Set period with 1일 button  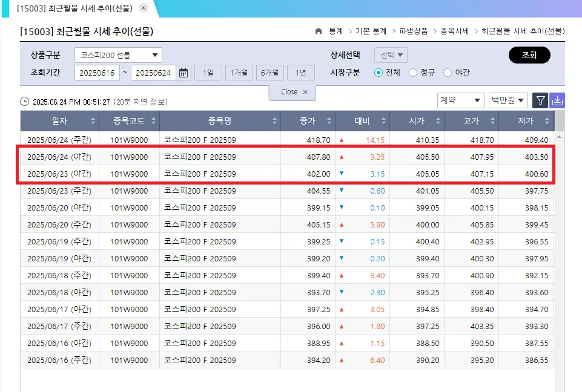coord(208,73)
